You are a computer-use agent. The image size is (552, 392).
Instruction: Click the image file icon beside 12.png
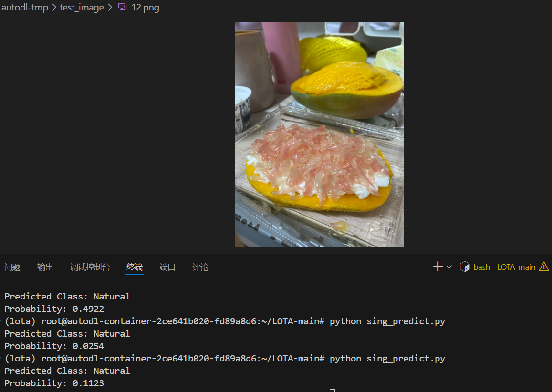pyautogui.click(x=122, y=7)
